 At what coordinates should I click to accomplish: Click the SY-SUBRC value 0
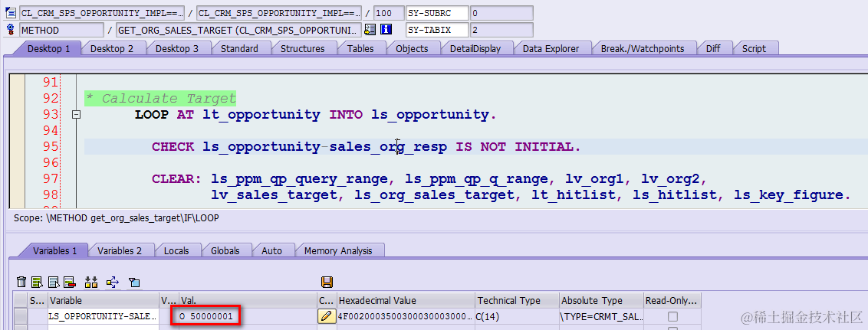tap(501, 13)
